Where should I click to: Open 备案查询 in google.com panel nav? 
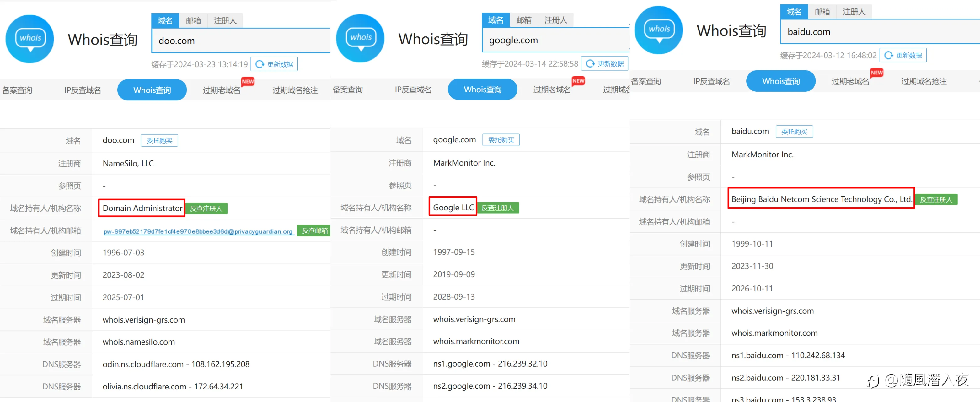click(x=348, y=90)
